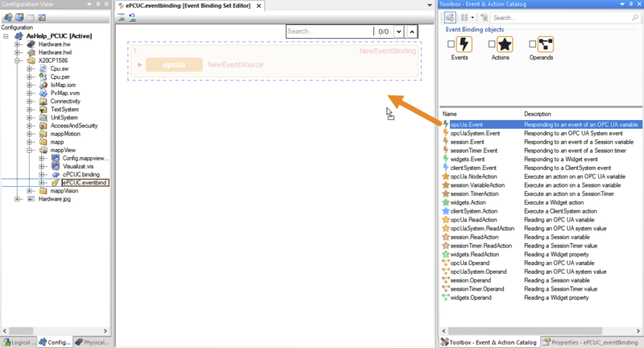Expand the mappVision node

click(30, 191)
